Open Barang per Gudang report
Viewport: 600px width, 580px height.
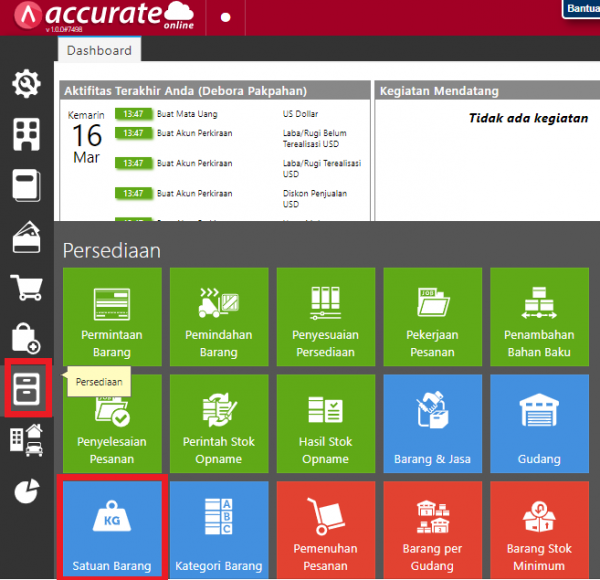point(432,528)
